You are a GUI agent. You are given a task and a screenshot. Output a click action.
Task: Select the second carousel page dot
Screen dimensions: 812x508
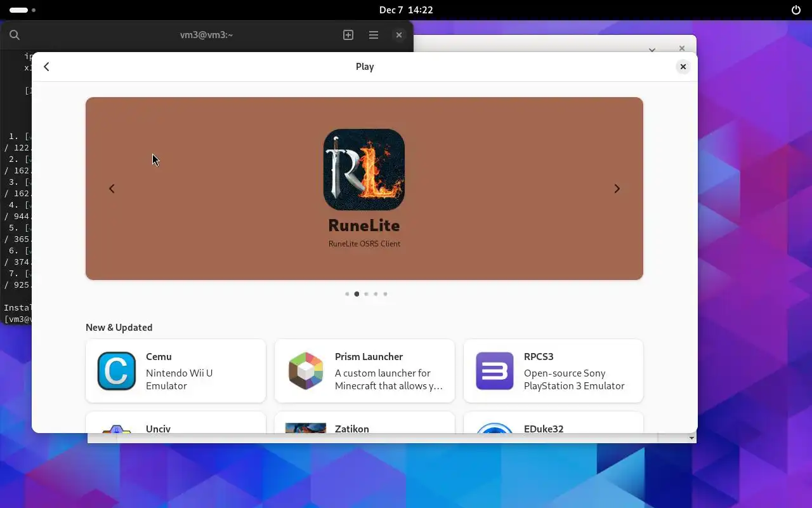tap(357, 294)
